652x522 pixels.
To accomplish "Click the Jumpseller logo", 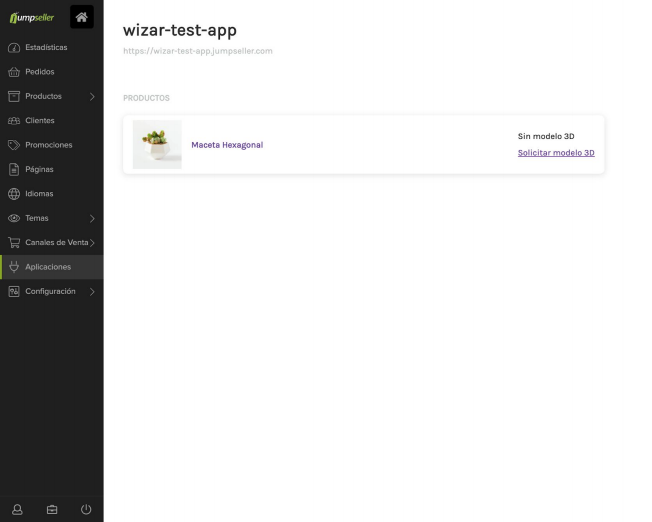I will click(x=32, y=17).
